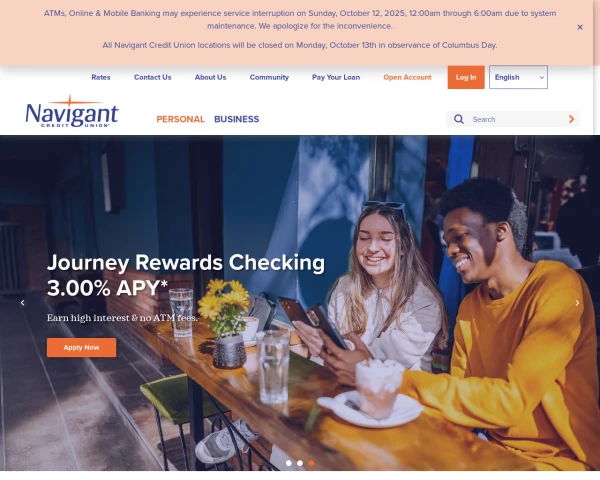Switch to the Personal banking tab
Image resolution: width=600 pixels, height=480 pixels.
181,119
